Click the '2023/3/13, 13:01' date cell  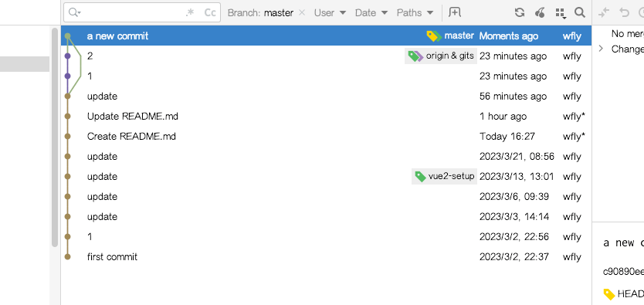pos(517,177)
